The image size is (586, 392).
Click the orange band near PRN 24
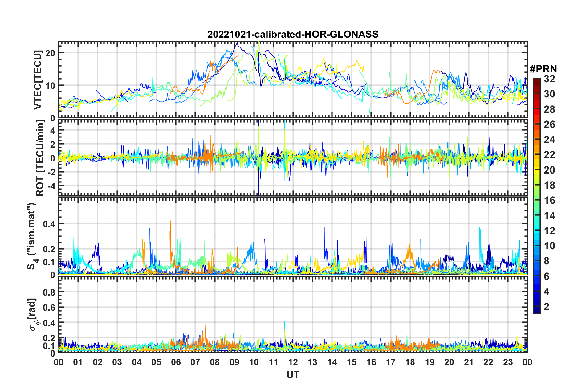[536, 140]
